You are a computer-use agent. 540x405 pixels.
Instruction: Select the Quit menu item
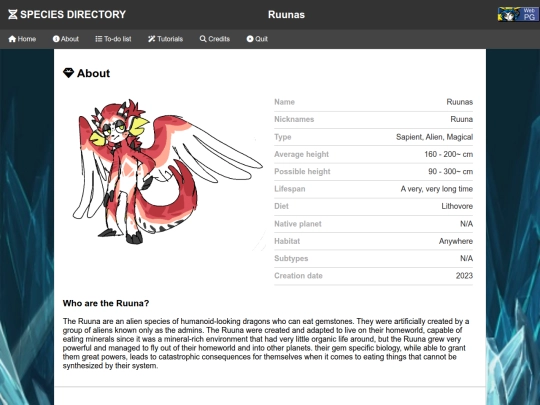257,39
